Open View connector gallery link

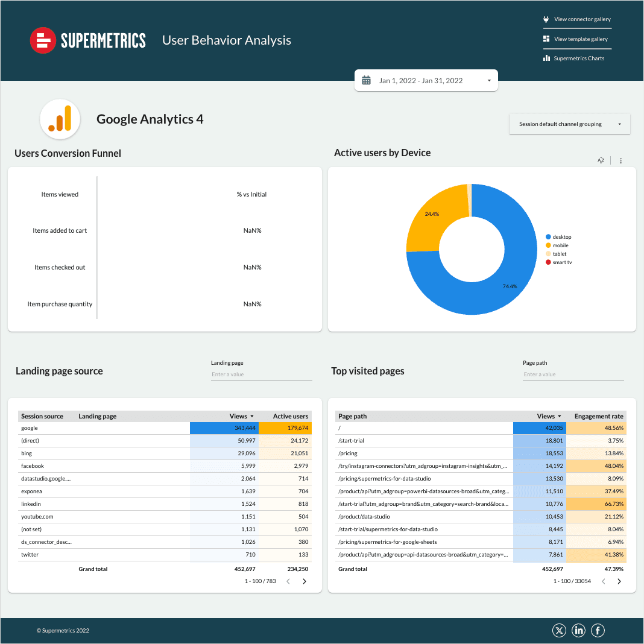coord(581,19)
